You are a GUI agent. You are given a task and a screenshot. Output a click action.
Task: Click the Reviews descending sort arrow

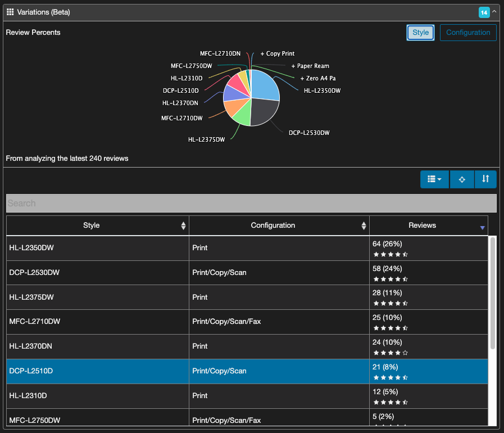tap(482, 228)
